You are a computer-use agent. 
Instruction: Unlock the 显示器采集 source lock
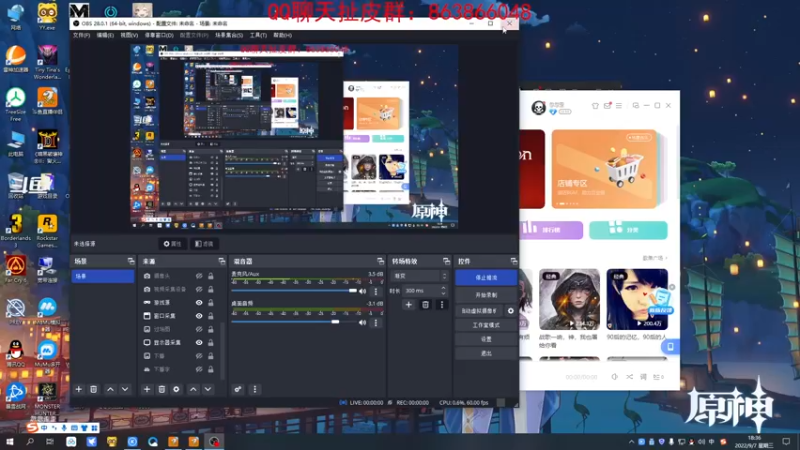(x=211, y=342)
